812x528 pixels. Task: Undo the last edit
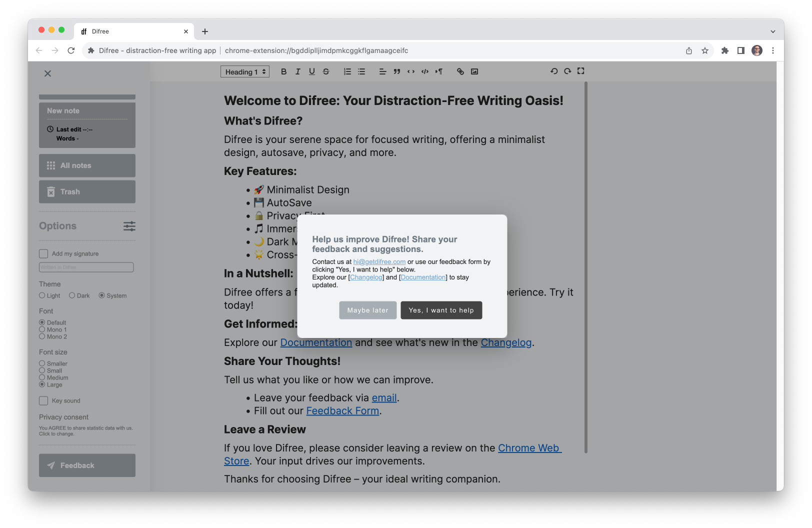(554, 71)
